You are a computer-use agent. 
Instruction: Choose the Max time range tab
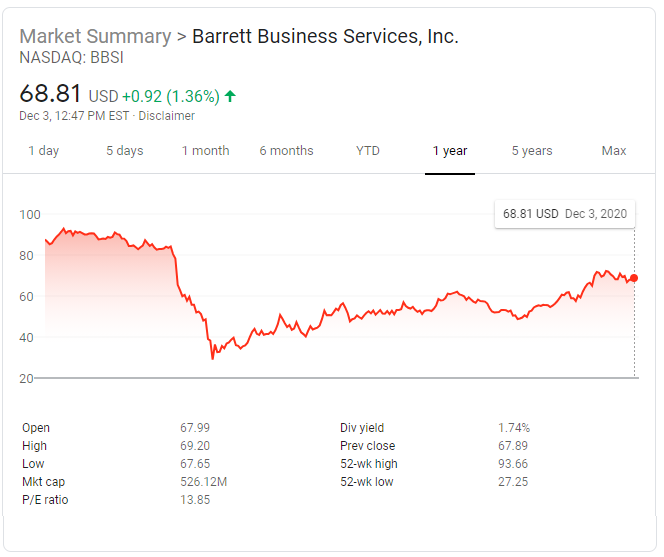(x=614, y=151)
